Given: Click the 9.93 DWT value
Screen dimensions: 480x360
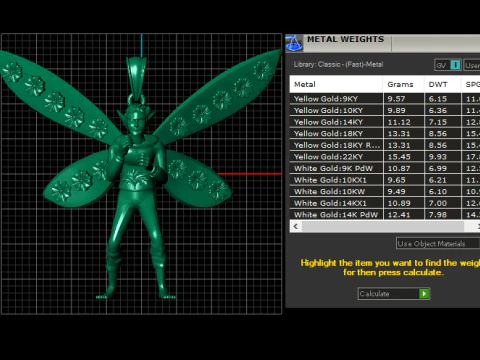Looking at the screenshot, I should [438, 157].
